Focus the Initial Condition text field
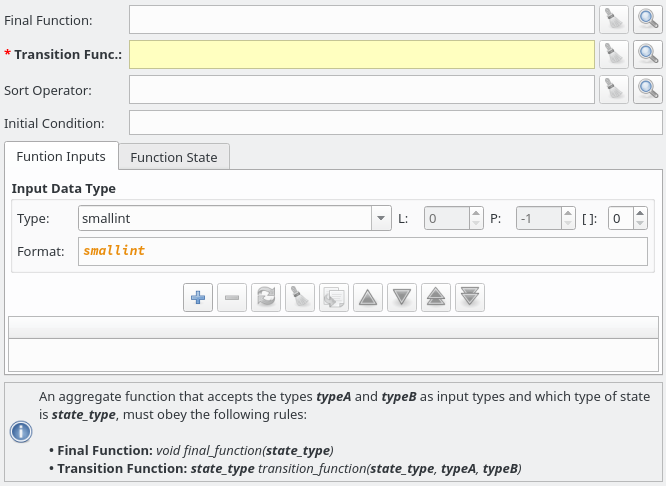Screen dimensions: 666x486 tap(396, 123)
